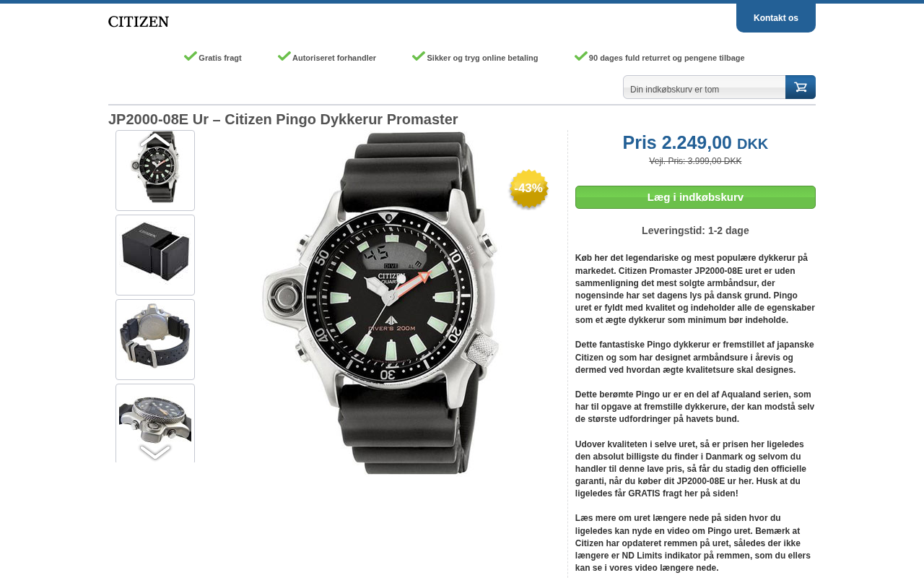Click the 90 dages fuld returret text

pyautogui.click(x=666, y=58)
